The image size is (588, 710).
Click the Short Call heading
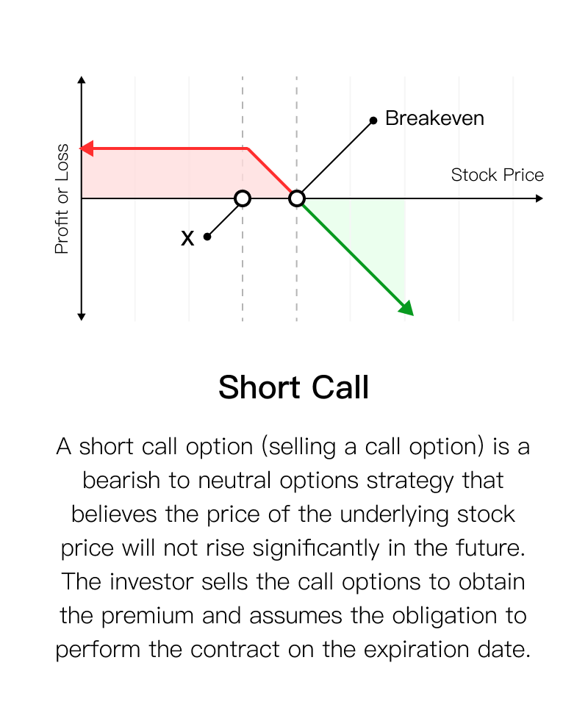pyautogui.click(x=293, y=387)
